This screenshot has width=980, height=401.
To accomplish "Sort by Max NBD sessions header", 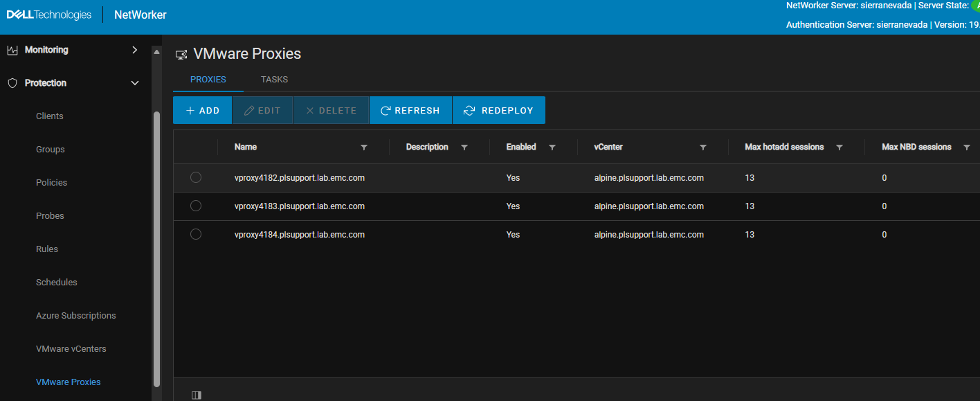I will [916, 147].
